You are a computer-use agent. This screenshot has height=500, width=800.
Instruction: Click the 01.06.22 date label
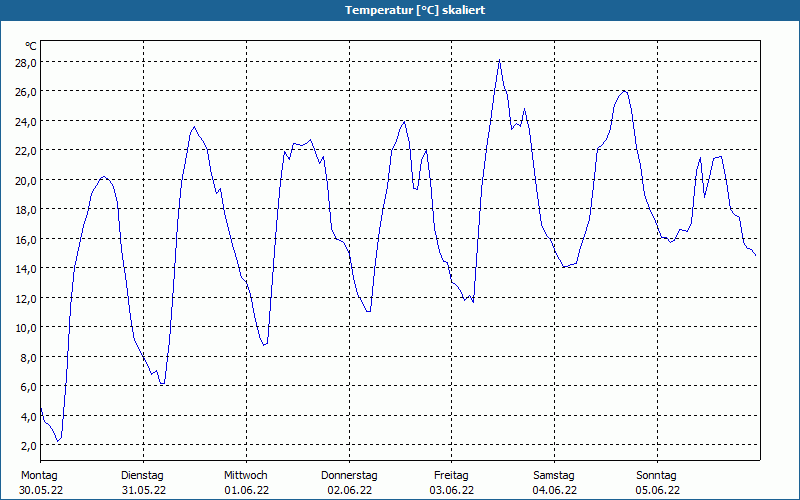tap(246, 490)
